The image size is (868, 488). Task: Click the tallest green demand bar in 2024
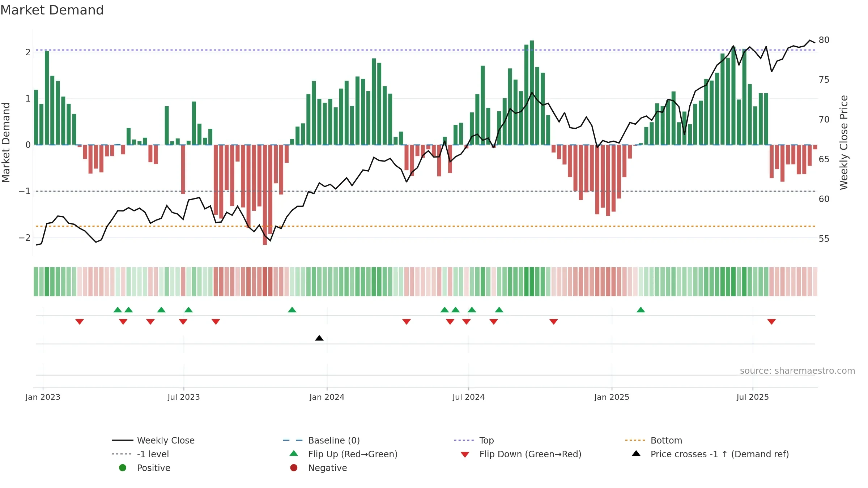(x=532, y=93)
